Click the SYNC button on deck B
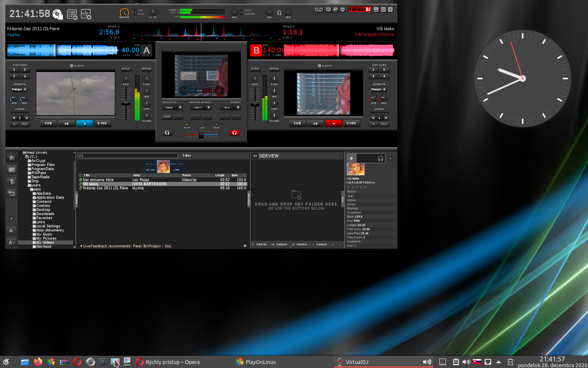The height and width of the screenshot is (368, 588). point(352,123)
